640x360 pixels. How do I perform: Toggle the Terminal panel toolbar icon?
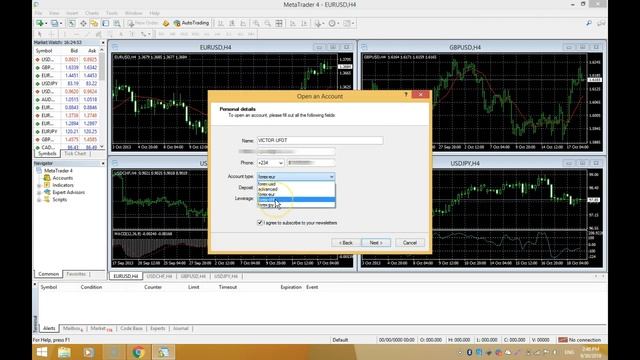pos(106,23)
